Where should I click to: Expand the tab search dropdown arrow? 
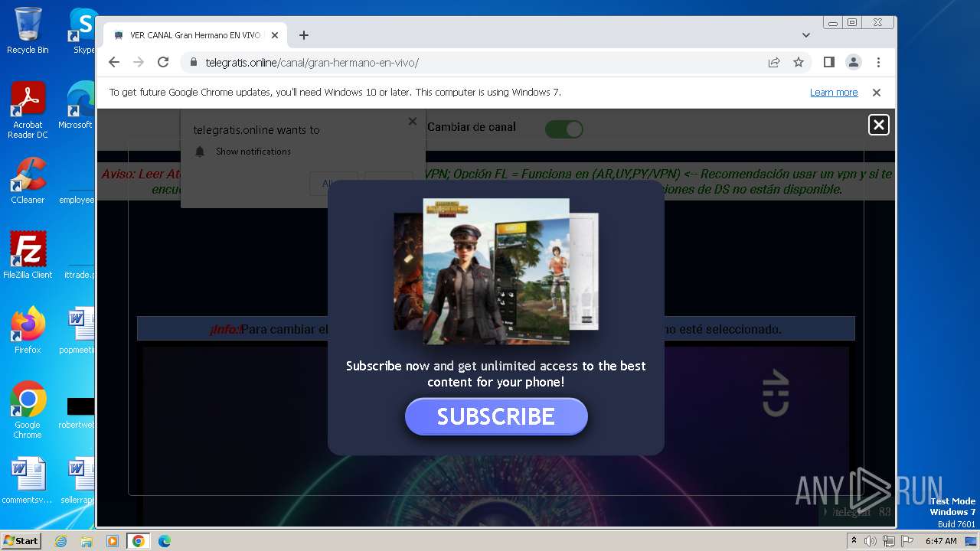click(806, 35)
